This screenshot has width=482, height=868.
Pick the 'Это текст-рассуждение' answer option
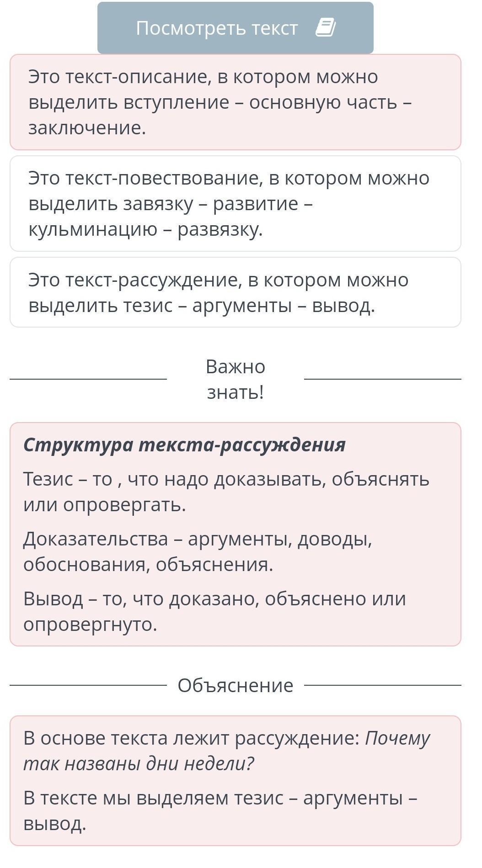[235, 292]
